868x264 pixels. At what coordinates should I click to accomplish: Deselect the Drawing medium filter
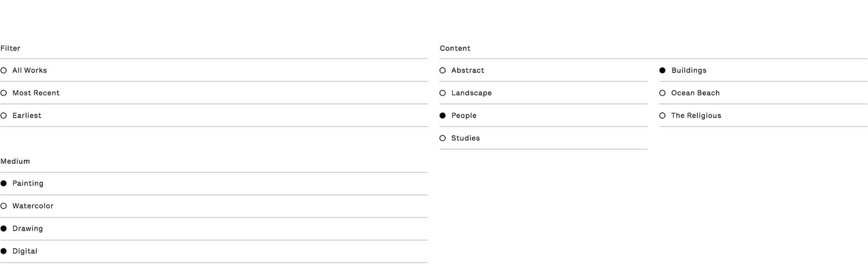click(x=27, y=229)
